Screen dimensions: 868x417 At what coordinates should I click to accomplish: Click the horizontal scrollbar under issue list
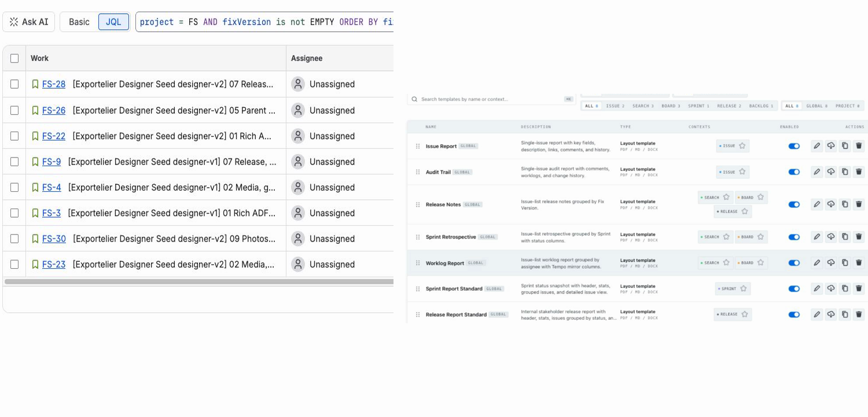[199, 281]
